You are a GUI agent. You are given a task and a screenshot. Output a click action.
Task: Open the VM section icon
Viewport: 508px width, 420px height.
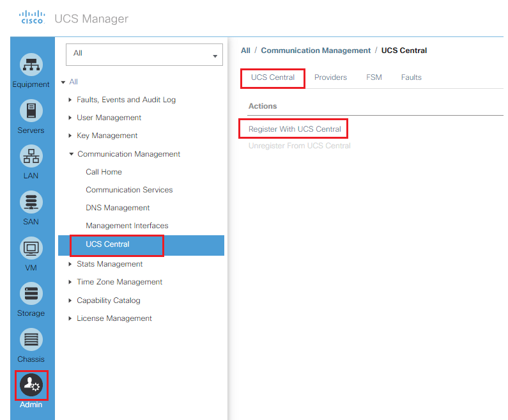point(31,248)
